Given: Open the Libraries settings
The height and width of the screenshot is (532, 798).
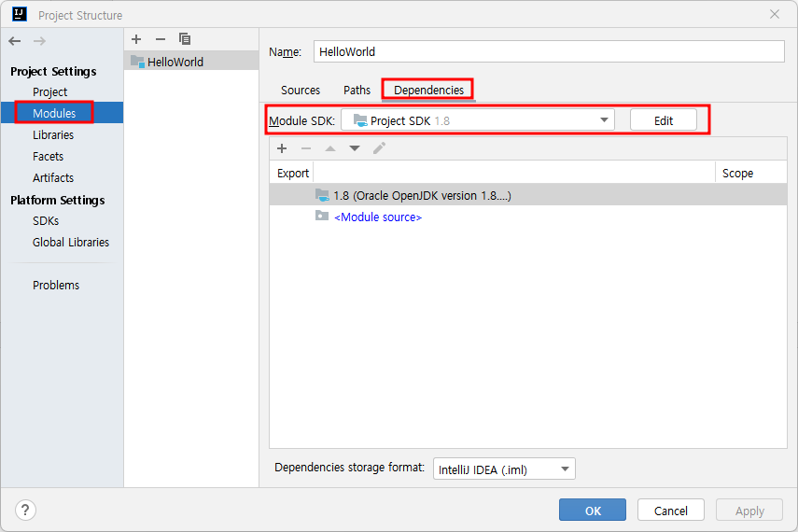Looking at the screenshot, I should pyautogui.click(x=53, y=135).
